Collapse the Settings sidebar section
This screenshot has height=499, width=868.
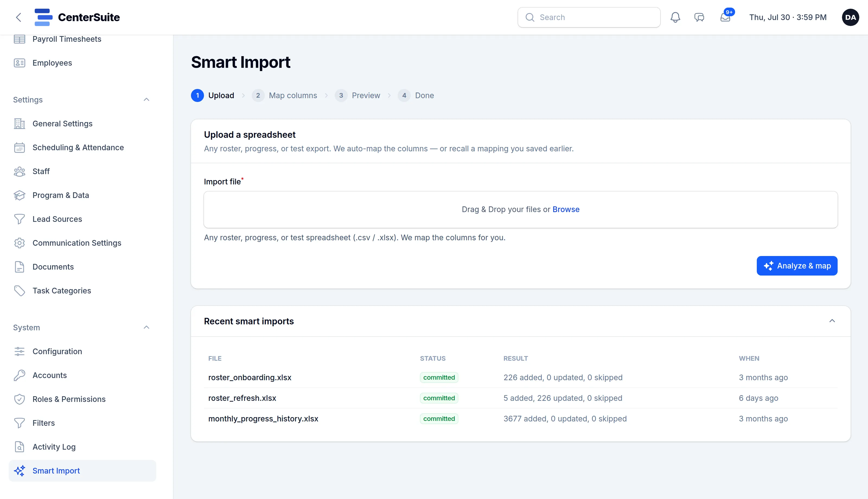tap(146, 100)
